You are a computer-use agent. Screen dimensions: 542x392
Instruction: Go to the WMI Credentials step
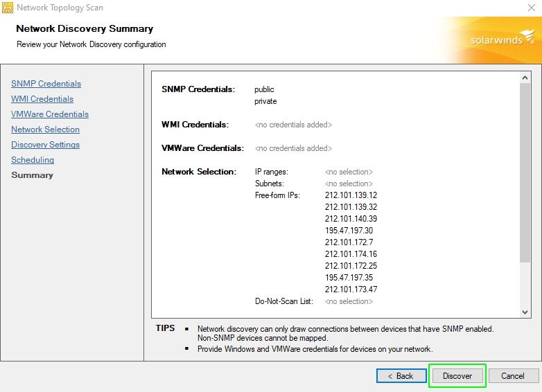coord(42,99)
